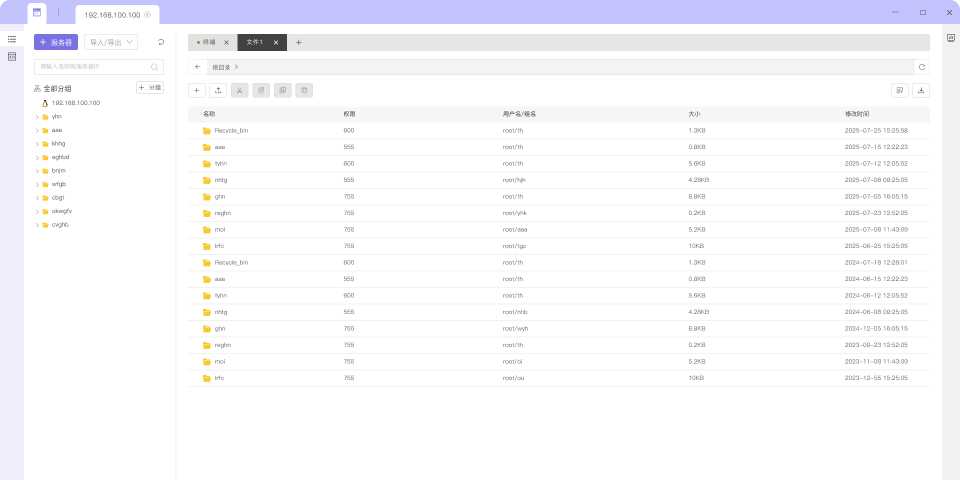Image resolution: width=960 pixels, height=480 pixels.
Task: Click the search magnifier icon in server search
Action: pos(154,67)
